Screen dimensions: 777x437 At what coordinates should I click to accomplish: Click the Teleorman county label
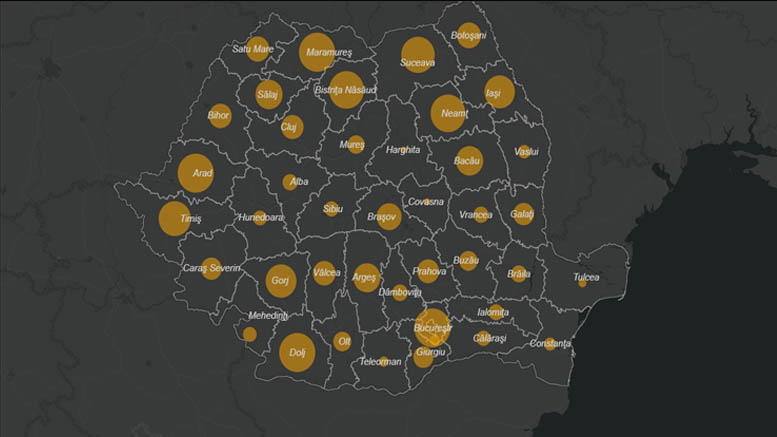[380, 361]
